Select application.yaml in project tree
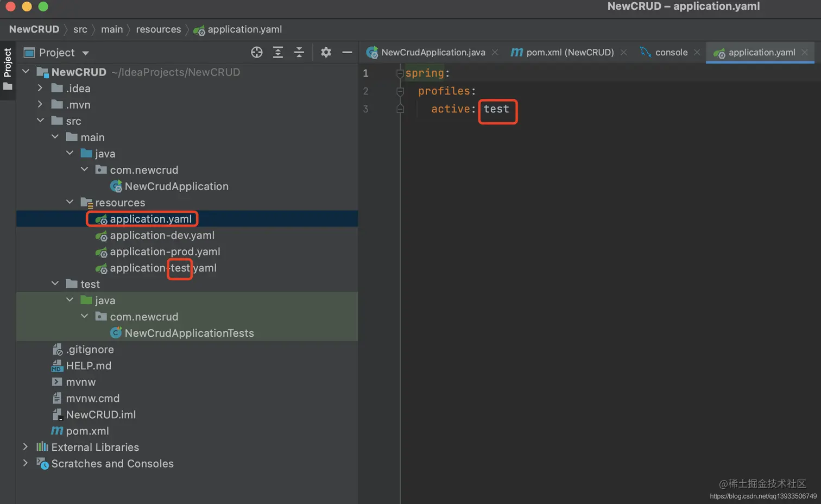 pos(150,219)
